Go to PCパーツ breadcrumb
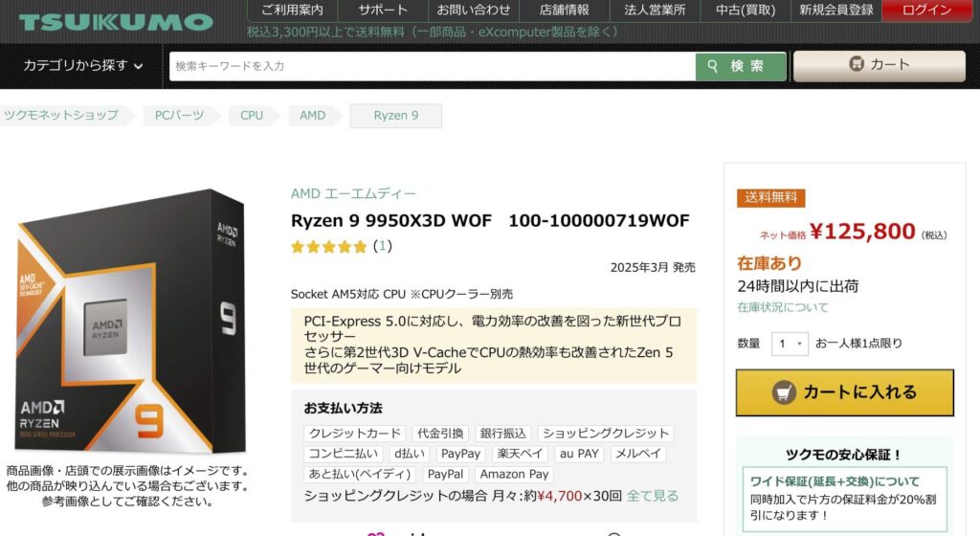This screenshot has width=980, height=536. coord(180,115)
